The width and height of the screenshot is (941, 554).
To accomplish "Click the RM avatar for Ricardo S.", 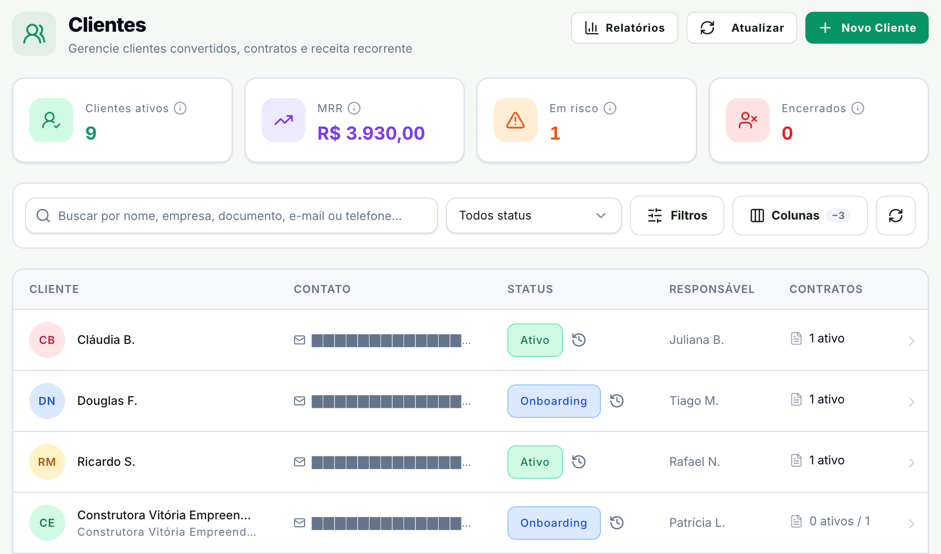I will click(x=47, y=462).
